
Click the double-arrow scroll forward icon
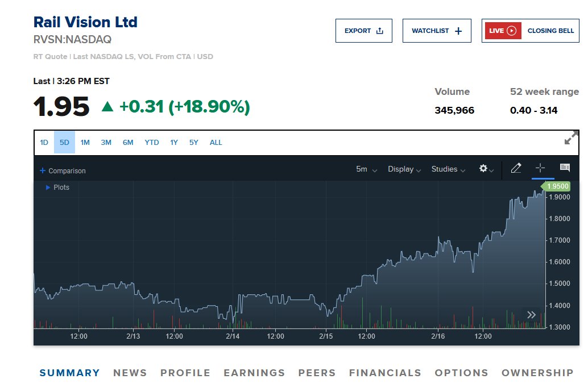click(531, 315)
